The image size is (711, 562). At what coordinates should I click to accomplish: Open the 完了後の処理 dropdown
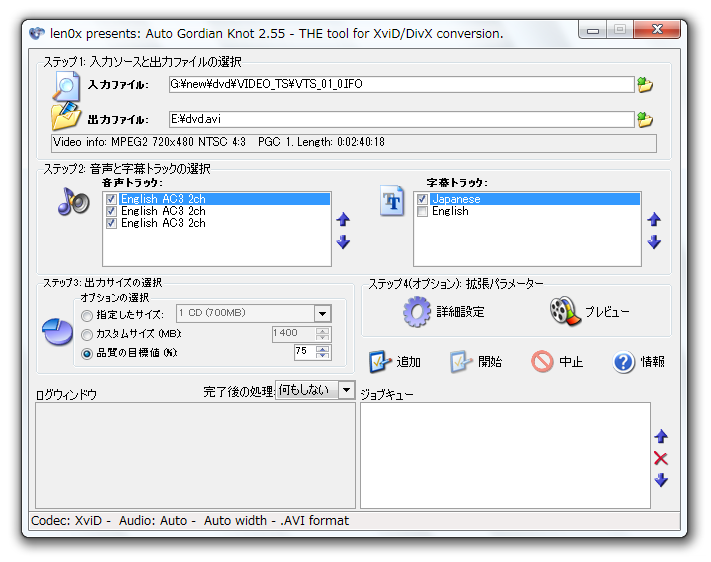(x=346, y=390)
